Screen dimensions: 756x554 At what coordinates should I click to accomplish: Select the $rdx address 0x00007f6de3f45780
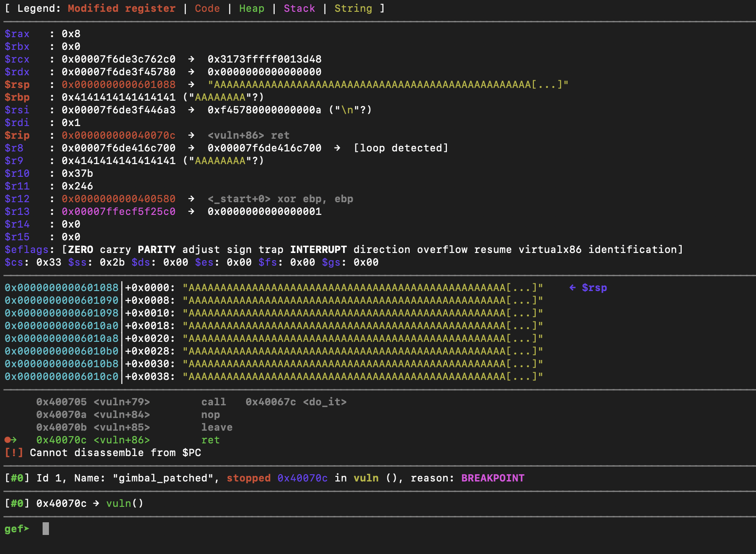pyautogui.click(x=119, y=72)
